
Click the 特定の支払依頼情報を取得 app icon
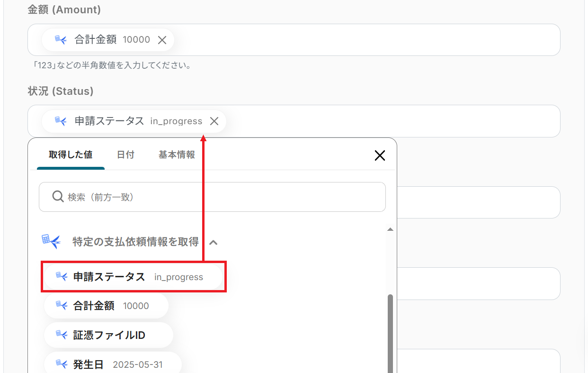(x=51, y=241)
